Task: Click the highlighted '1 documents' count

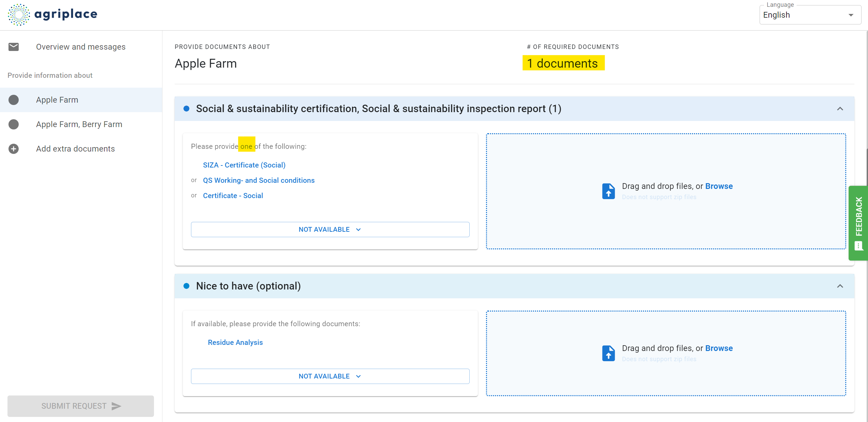Action: click(563, 63)
